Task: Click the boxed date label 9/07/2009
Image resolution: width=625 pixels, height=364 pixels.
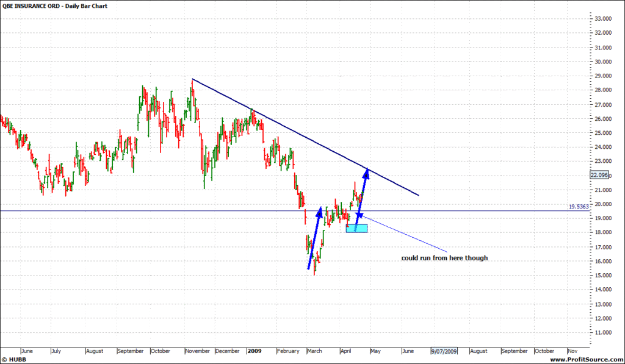Action: point(444,351)
